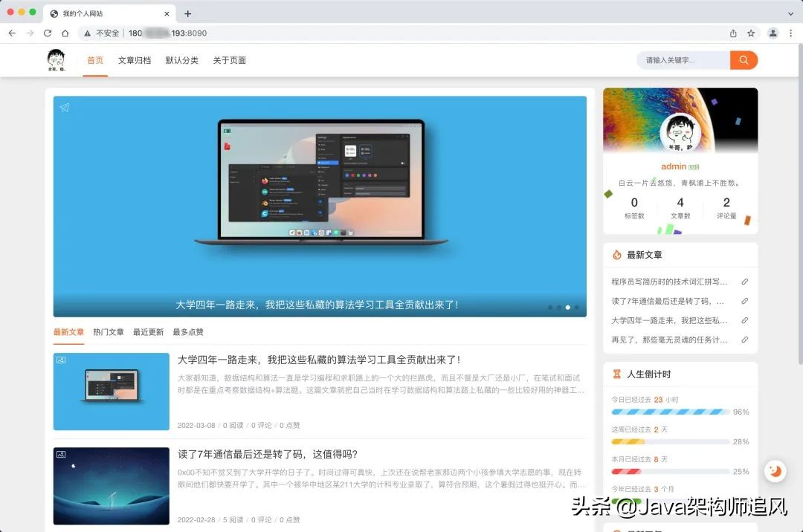Click the paperclip icon beside 再见了 task article
The width and height of the screenshot is (803, 532).
tap(745, 340)
